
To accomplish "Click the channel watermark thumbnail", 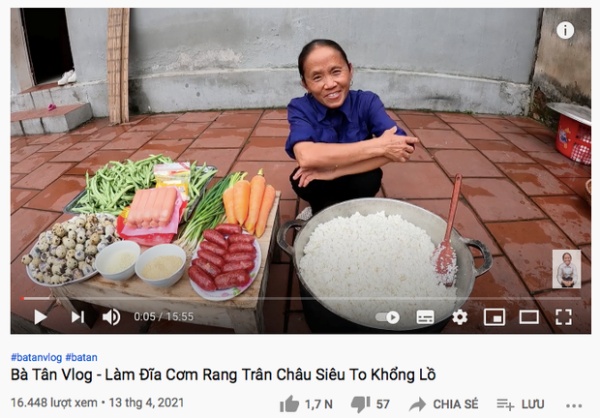I will [566, 269].
